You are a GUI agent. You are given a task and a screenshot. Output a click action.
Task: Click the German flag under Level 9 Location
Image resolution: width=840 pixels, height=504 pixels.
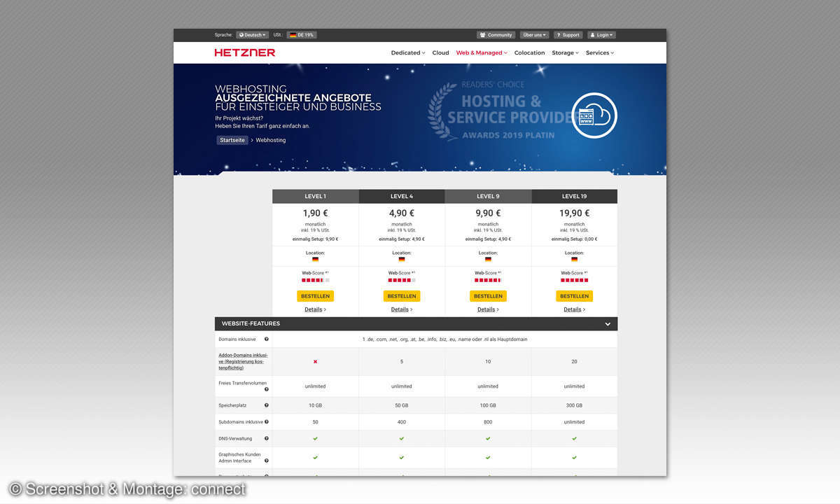(488, 259)
